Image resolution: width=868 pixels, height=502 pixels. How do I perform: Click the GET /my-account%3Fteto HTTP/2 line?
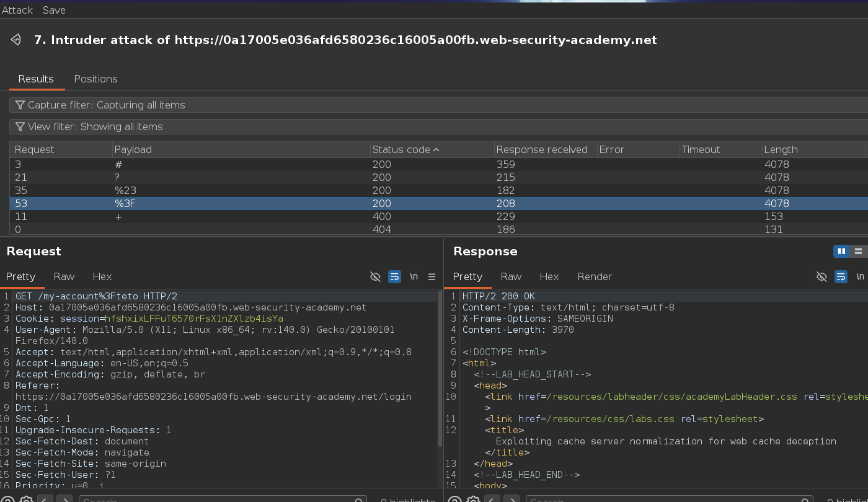[96, 296]
